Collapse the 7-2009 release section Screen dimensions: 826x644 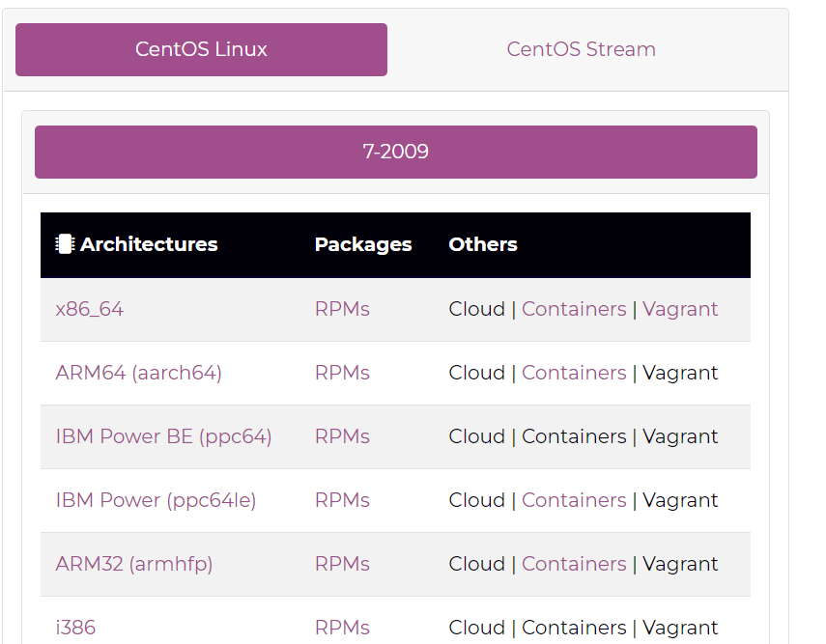click(x=395, y=152)
